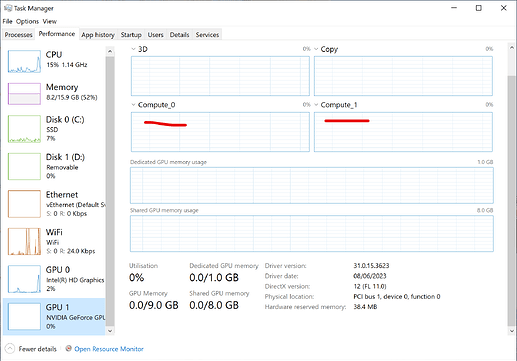Click the Resource Monitor icon
The width and height of the screenshot is (517, 361).
69,349
